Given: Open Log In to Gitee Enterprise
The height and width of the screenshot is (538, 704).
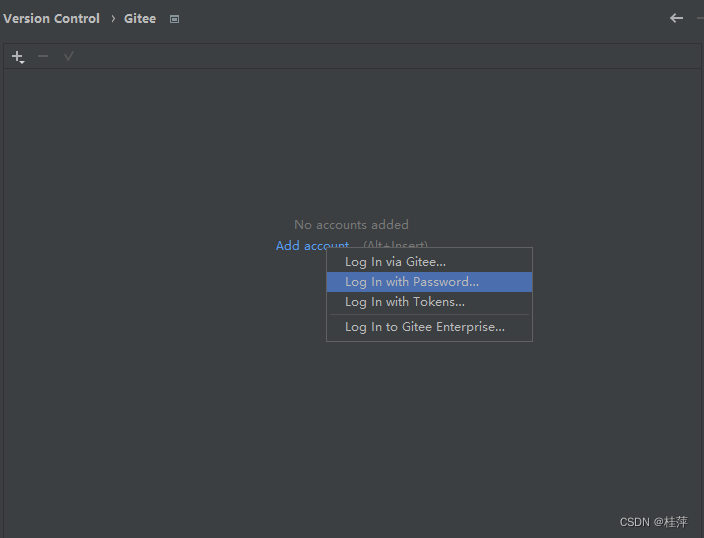Looking at the screenshot, I should click(x=429, y=327).
